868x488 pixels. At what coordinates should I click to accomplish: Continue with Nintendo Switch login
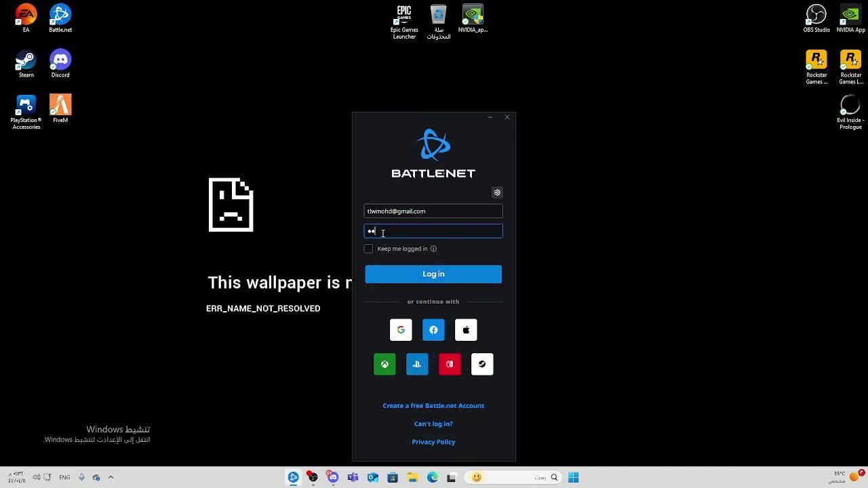(x=450, y=365)
